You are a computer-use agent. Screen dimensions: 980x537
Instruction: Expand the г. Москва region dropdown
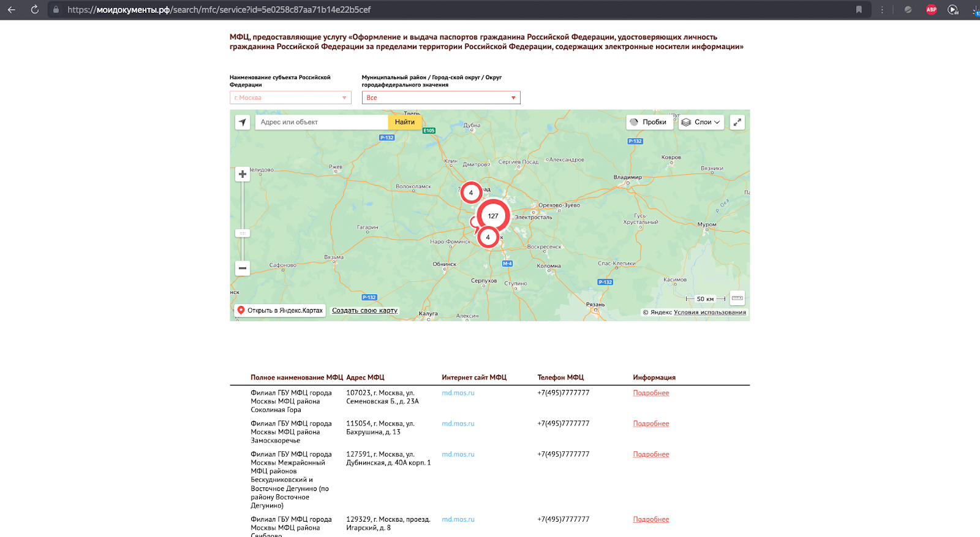[290, 97]
